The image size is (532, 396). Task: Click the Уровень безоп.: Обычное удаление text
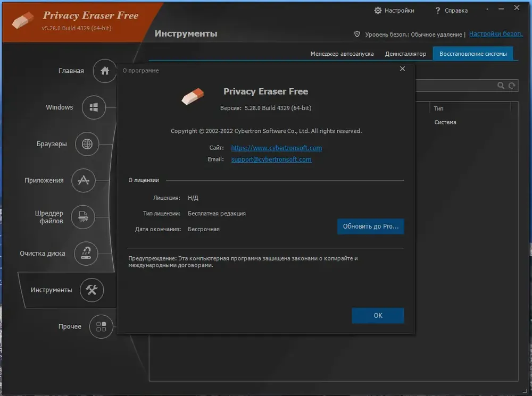coord(413,34)
